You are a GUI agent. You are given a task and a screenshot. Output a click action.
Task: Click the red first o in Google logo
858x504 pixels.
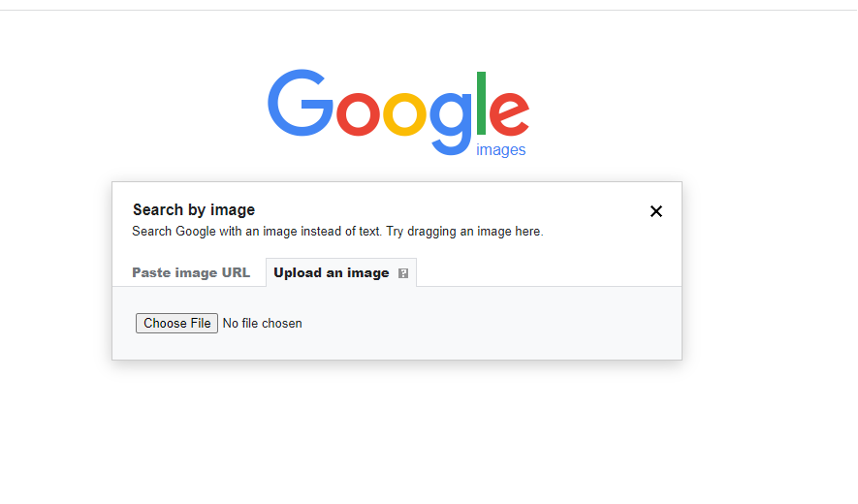358,114
